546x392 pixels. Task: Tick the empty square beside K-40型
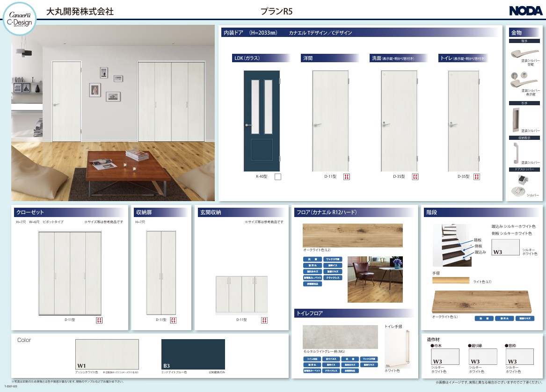tap(277, 177)
